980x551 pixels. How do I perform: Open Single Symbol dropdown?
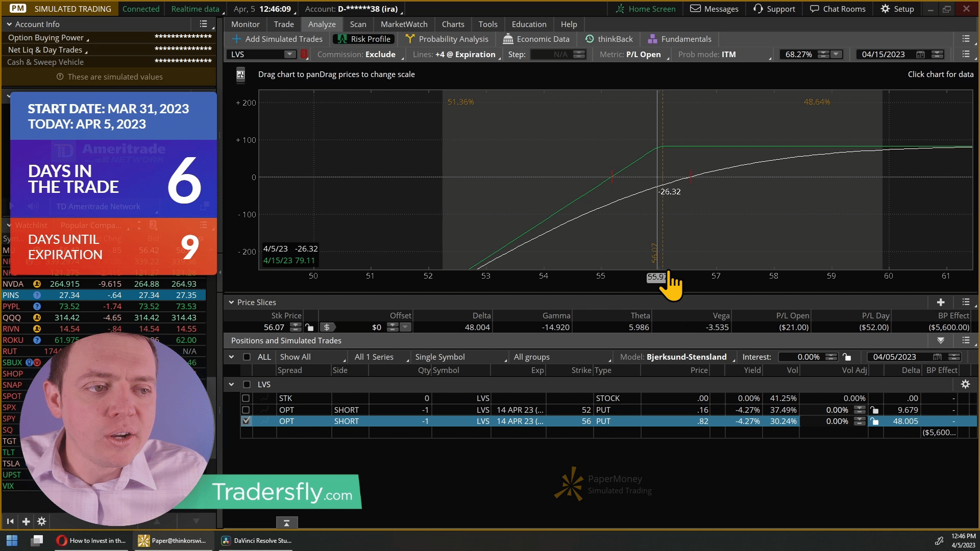(x=461, y=357)
